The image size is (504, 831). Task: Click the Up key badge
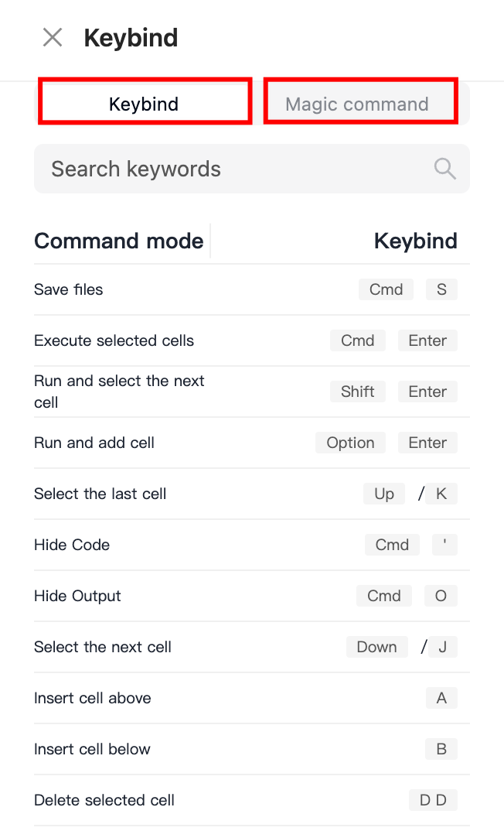tap(384, 494)
